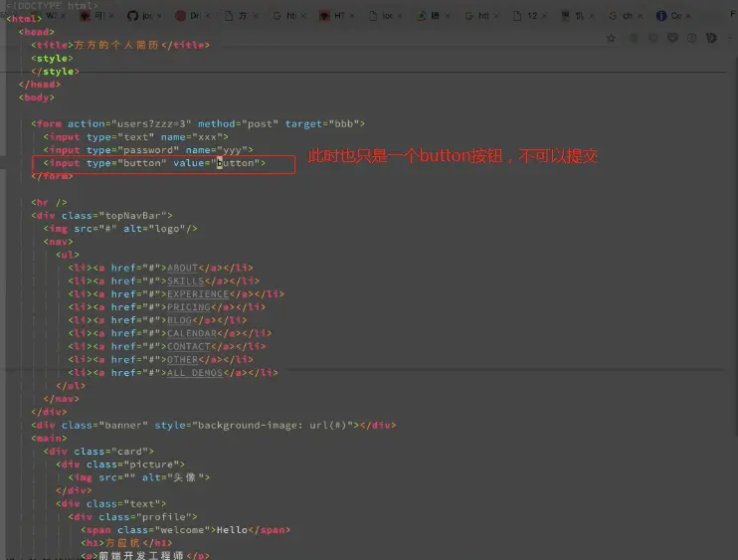Image resolution: width=738 pixels, height=560 pixels.
Task: Click the class="picture" div line
Action: (120, 465)
